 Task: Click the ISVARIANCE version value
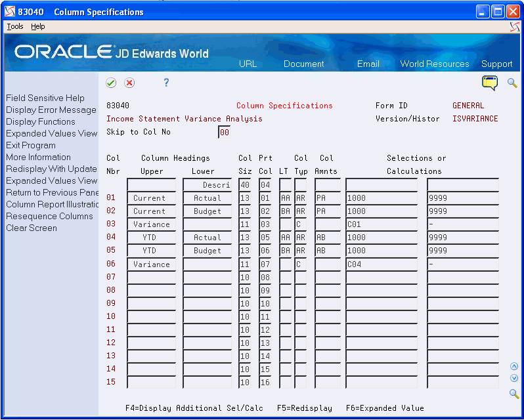point(475,119)
